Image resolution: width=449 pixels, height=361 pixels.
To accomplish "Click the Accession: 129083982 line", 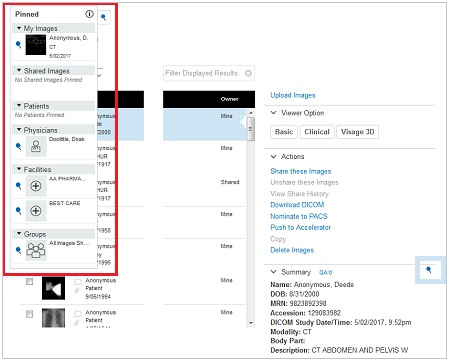I will point(305,313).
